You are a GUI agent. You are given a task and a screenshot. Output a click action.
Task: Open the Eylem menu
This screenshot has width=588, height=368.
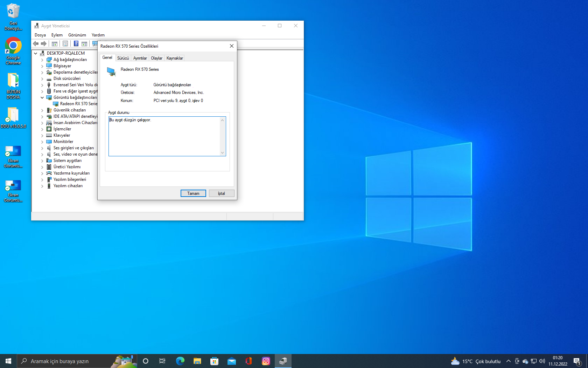coord(57,35)
